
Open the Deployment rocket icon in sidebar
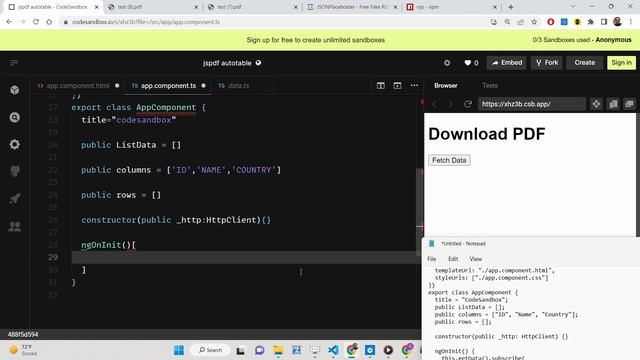point(15,199)
